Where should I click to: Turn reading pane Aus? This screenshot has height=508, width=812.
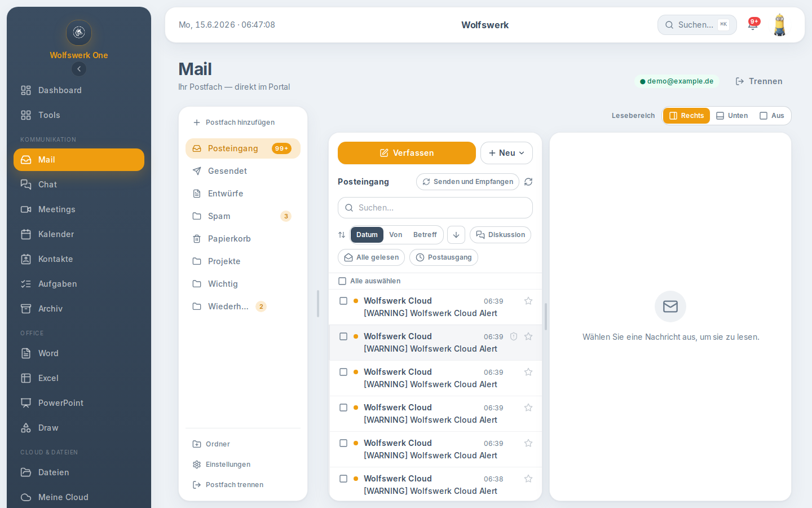click(772, 116)
